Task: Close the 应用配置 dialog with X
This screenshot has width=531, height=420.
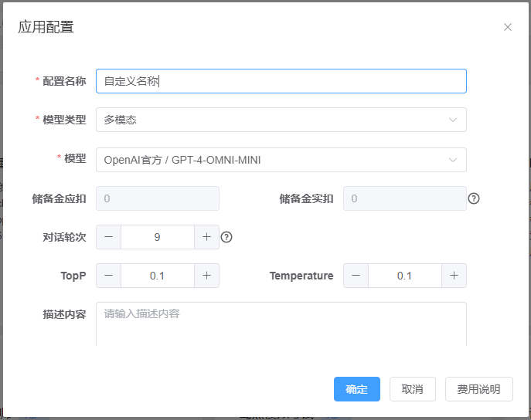Action: (508, 27)
